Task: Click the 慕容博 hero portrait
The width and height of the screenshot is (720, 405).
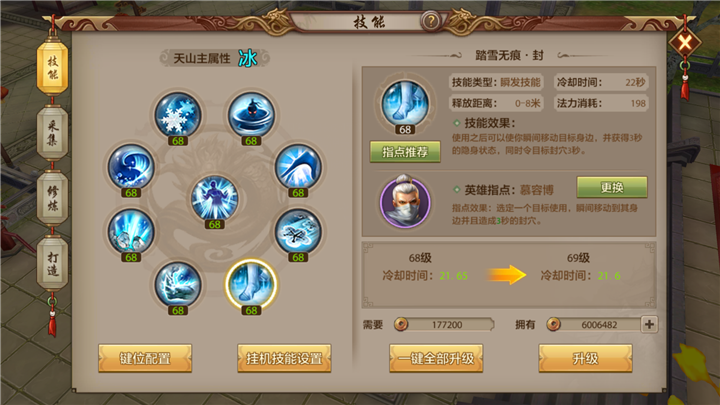Action: [405, 202]
